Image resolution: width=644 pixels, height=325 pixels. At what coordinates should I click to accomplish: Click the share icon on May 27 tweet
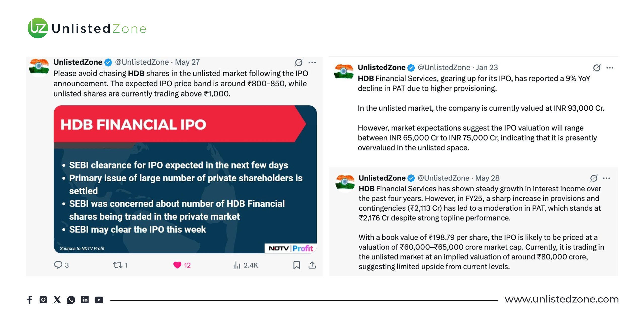(x=312, y=265)
